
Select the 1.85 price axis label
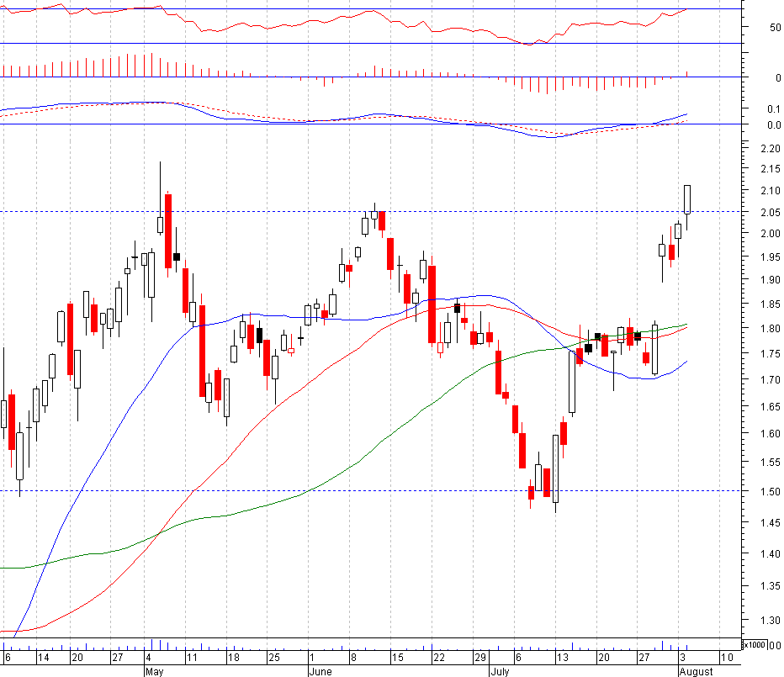770,304
